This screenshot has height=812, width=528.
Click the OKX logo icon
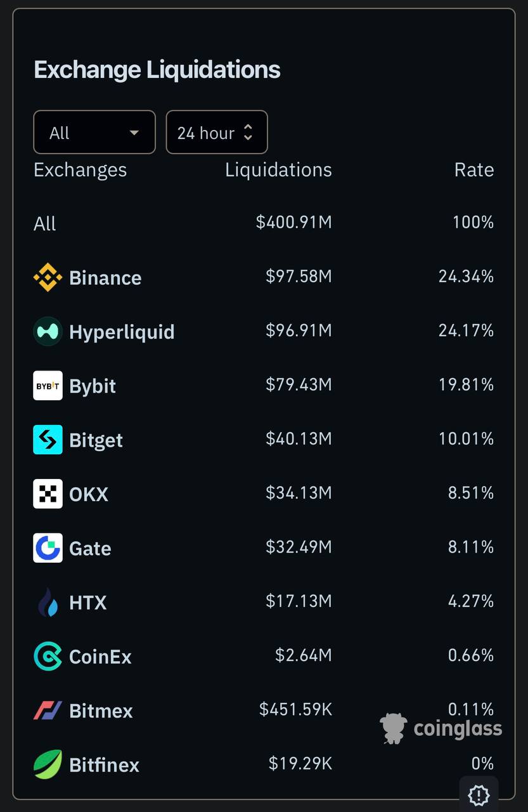pos(48,494)
